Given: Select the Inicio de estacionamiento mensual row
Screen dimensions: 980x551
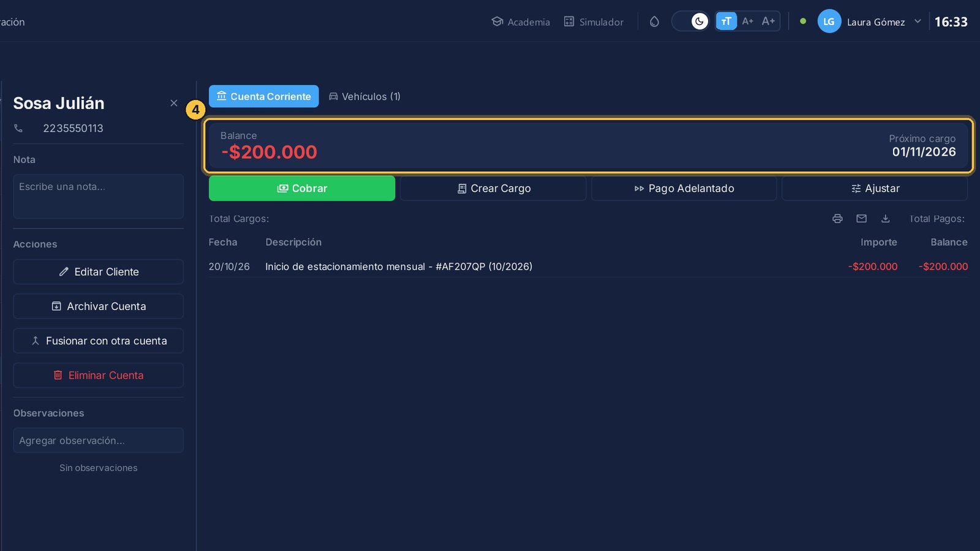Looking at the screenshot, I should coord(588,267).
